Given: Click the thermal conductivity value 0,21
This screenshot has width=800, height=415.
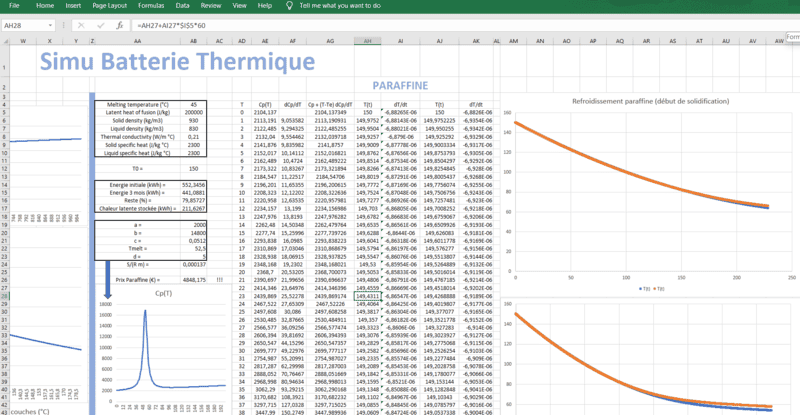Looking at the screenshot, I should click(x=193, y=137).
